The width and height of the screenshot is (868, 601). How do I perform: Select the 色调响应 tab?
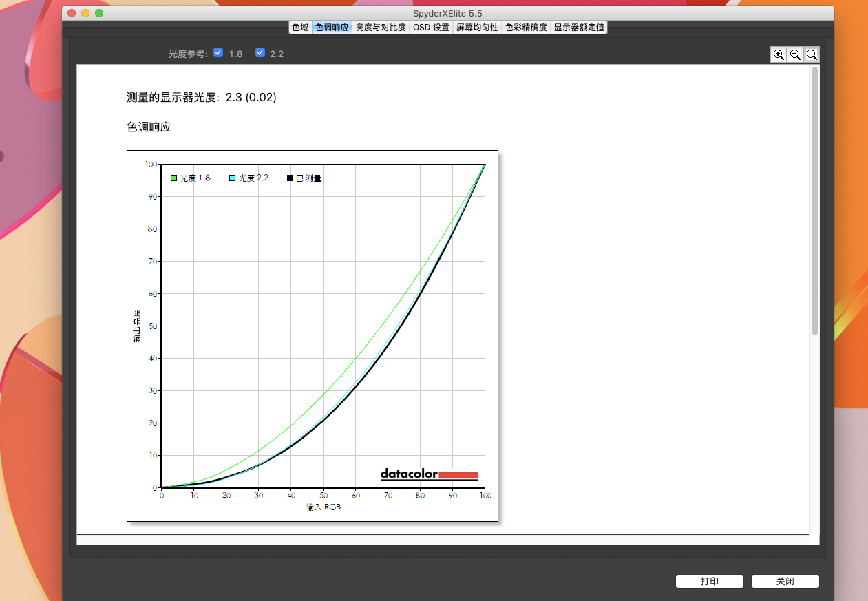(332, 28)
